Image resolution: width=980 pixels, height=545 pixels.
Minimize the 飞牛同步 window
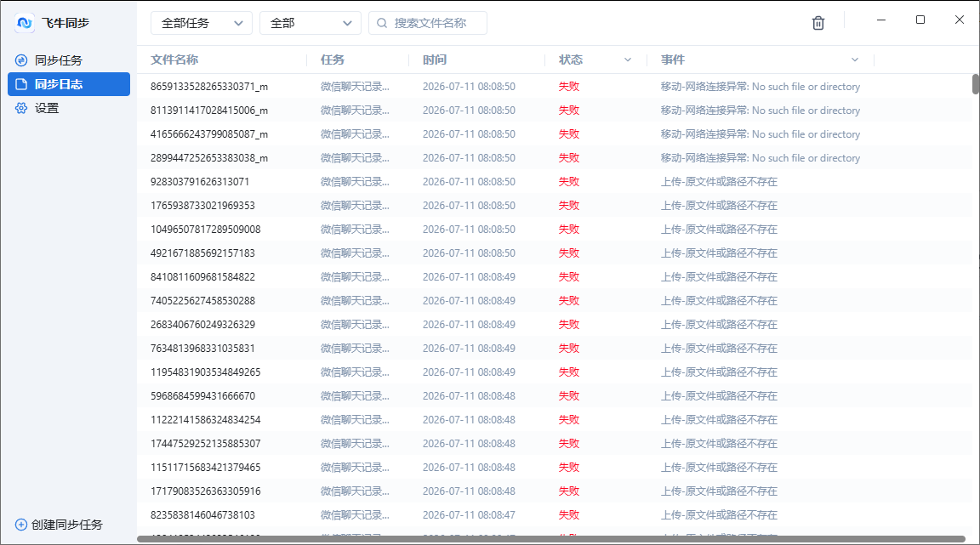tap(881, 20)
